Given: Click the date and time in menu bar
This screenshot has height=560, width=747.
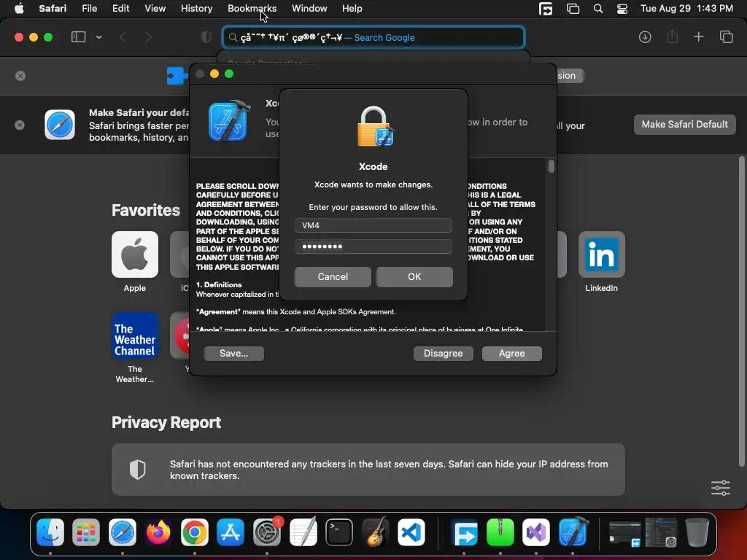Looking at the screenshot, I should (686, 9).
